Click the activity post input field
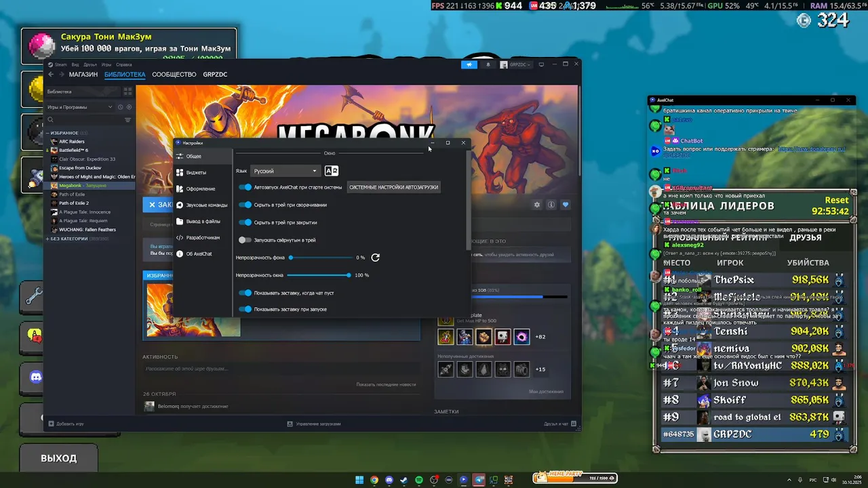 tap(281, 369)
